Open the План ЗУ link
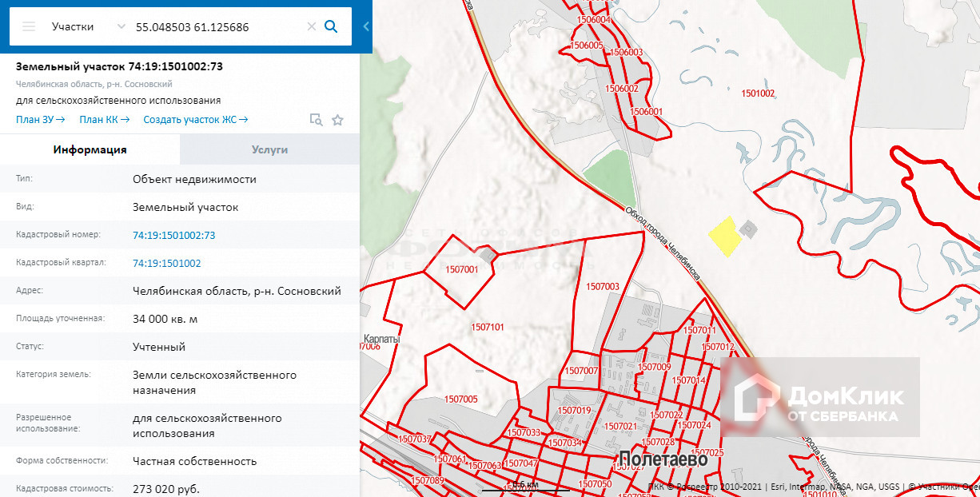The height and width of the screenshot is (497, 980). tap(40, 120)
